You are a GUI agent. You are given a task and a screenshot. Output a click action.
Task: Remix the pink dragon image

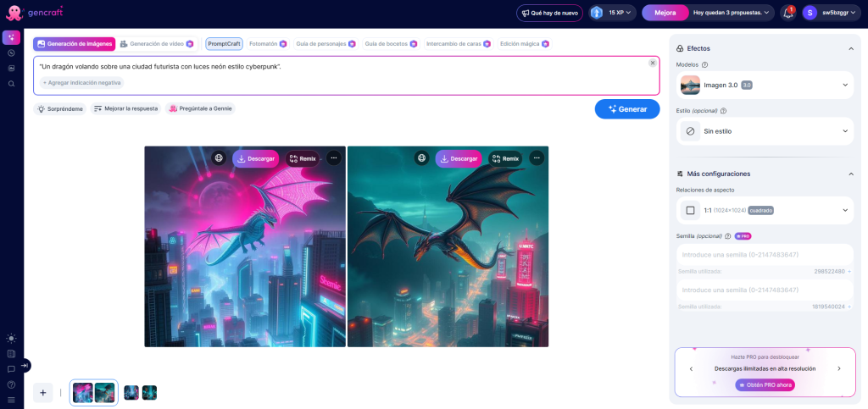303,158
